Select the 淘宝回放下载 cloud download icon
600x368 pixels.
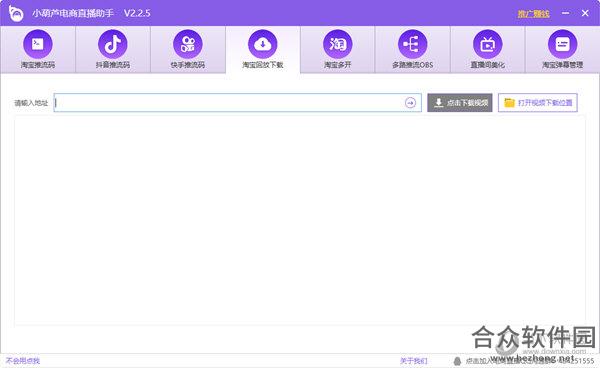point(262,44)
